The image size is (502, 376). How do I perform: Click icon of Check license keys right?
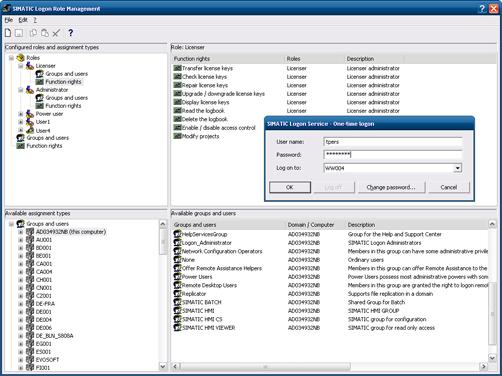177,77
